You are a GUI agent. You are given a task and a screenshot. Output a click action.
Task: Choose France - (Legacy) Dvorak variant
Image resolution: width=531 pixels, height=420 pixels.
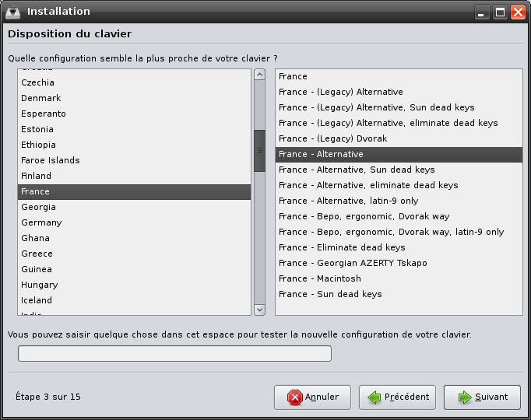[399, 138]
